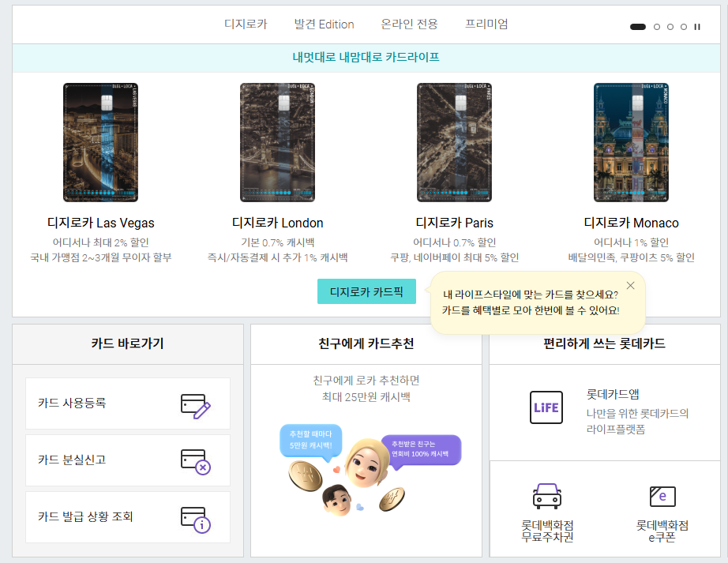The height and width of the screenshot is (563, 728).
Task: Open the 디지로카 tab
Action: click(x=246, y=24)
